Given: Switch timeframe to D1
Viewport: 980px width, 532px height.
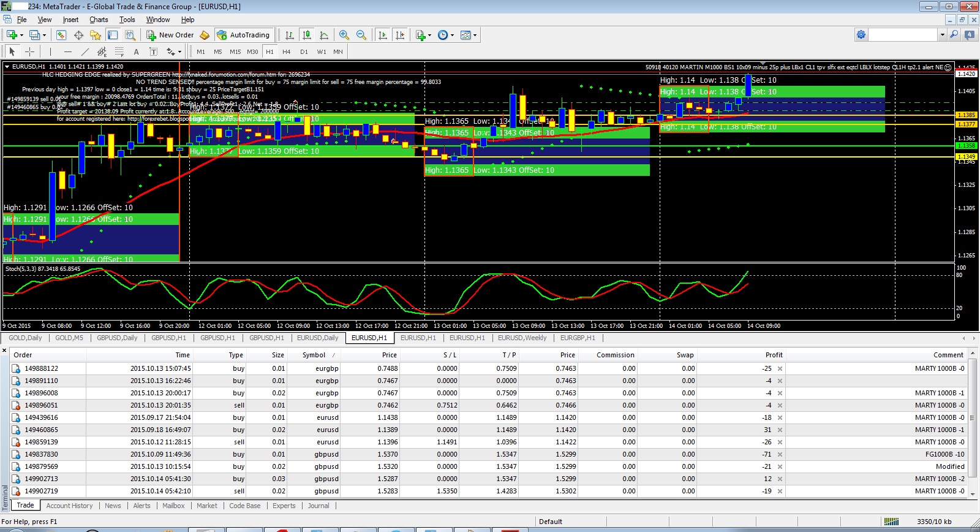Looking at the screenshot, I should [x=304, y=51].
